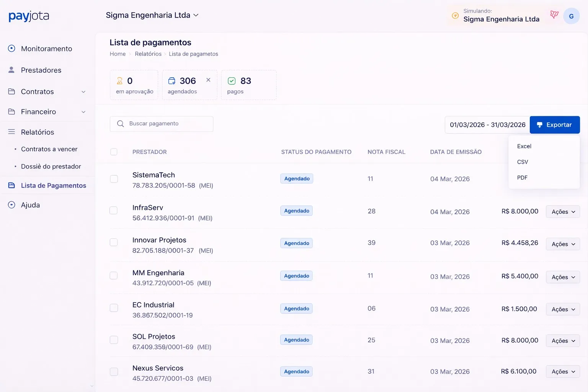Click the search magnifier icon
588x392 pixels.
pos(120,124)
